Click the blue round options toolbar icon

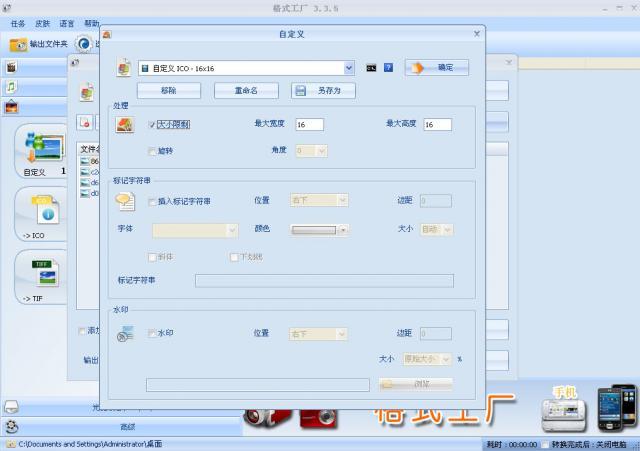coord(84,44)
